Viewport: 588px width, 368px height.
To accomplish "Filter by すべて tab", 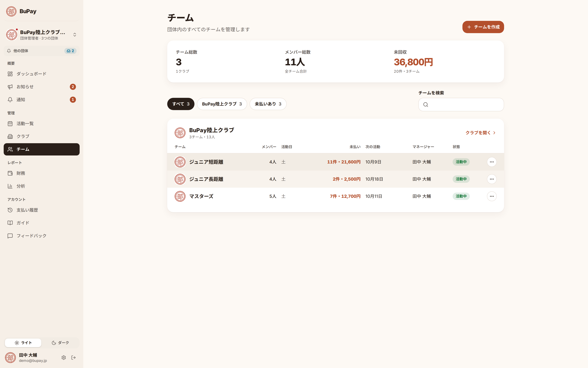I will [181, 104].
